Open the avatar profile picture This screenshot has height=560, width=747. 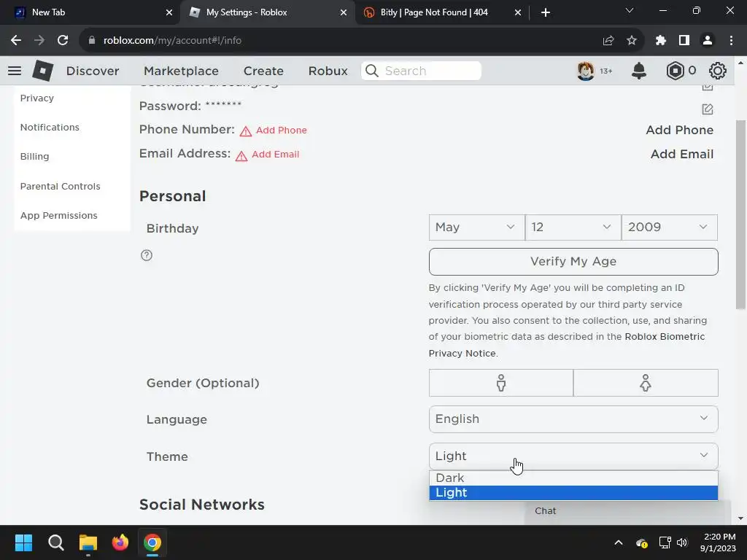tap(586, 71)
